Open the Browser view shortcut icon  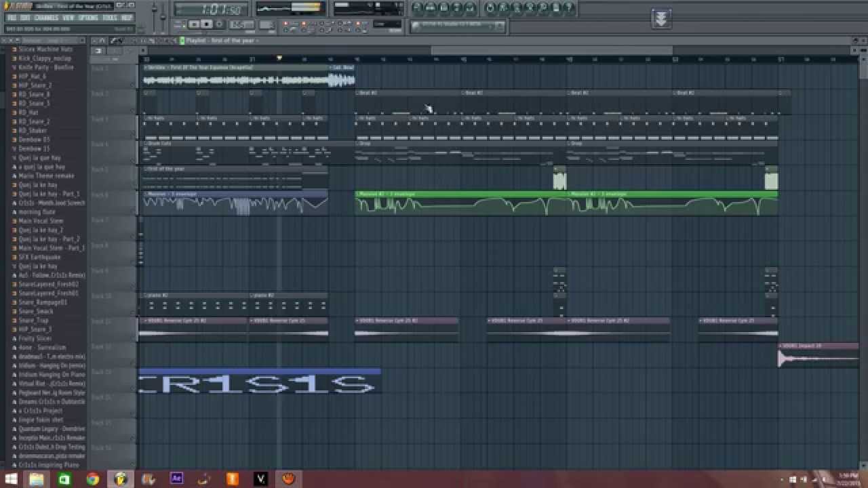coord(458,8)
